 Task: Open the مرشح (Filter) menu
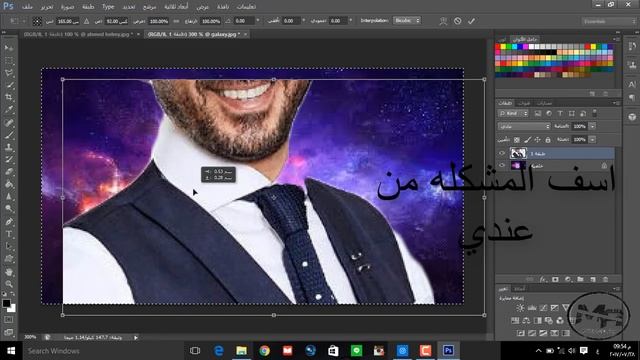click(x=149, y=7)
